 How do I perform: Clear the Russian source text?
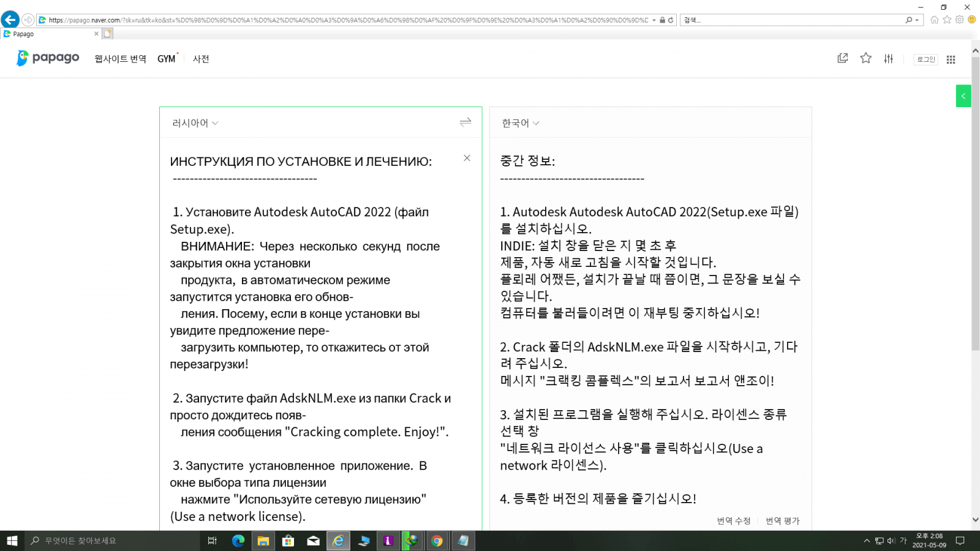click(467, 158)
